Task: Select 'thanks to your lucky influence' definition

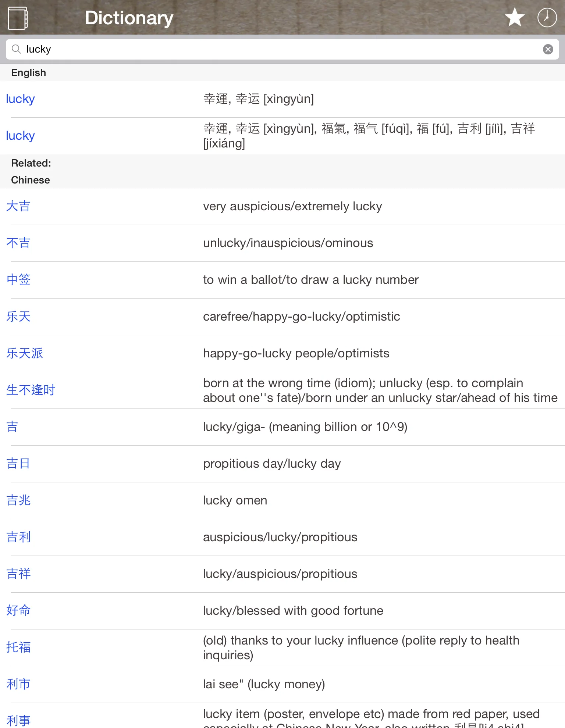Action: coord(361,647)
